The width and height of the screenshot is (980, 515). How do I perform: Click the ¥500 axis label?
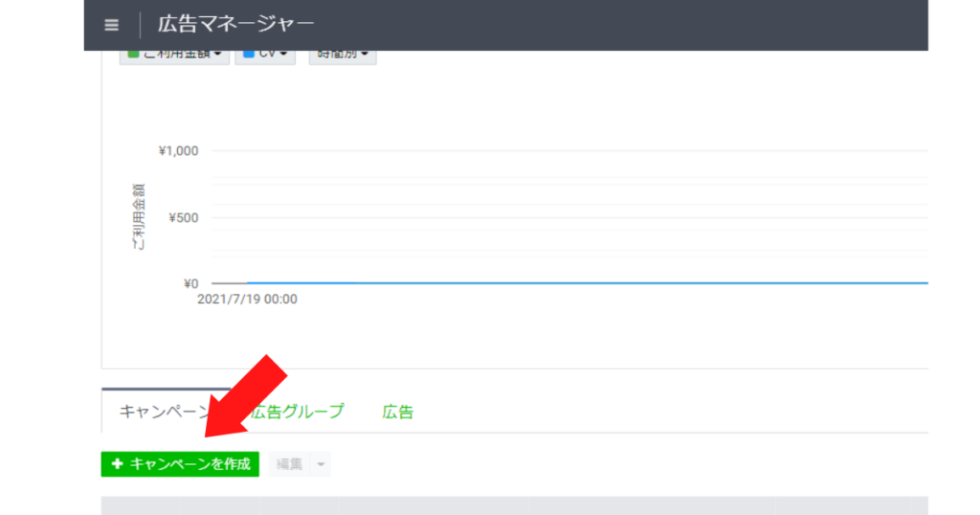tap(183, 217)
